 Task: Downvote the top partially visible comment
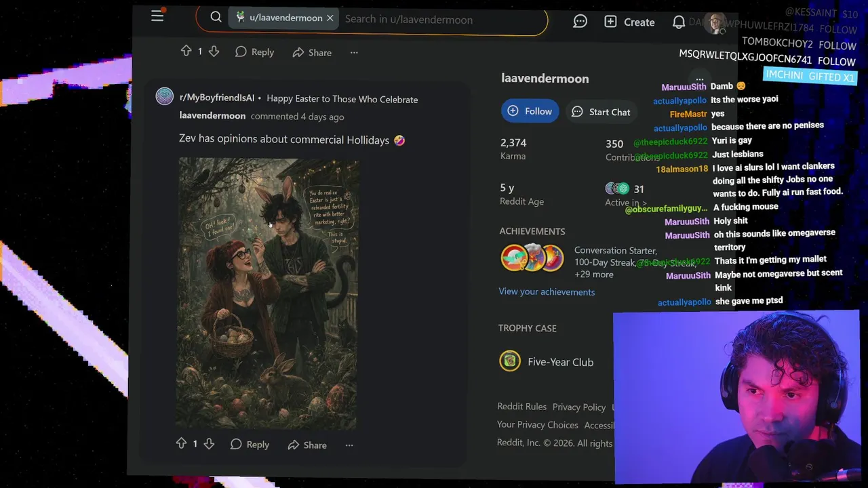pos(214,52)
